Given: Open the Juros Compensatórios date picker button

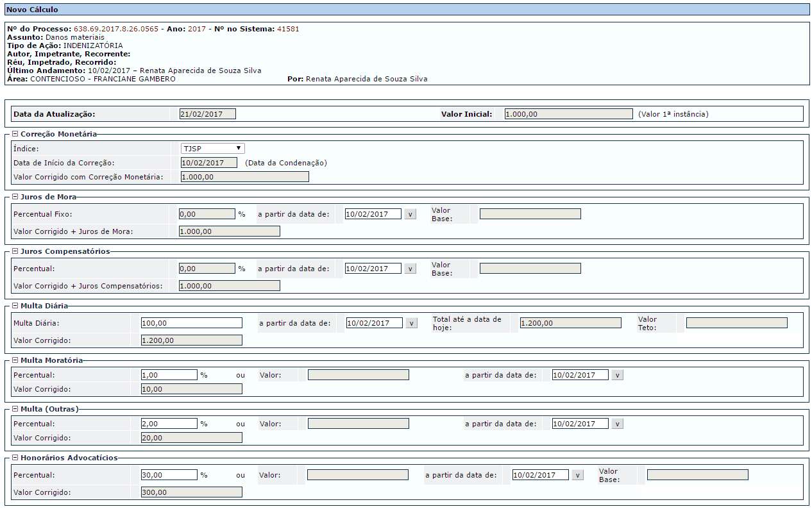Looking at the screenshot, I should coord(410,269).
